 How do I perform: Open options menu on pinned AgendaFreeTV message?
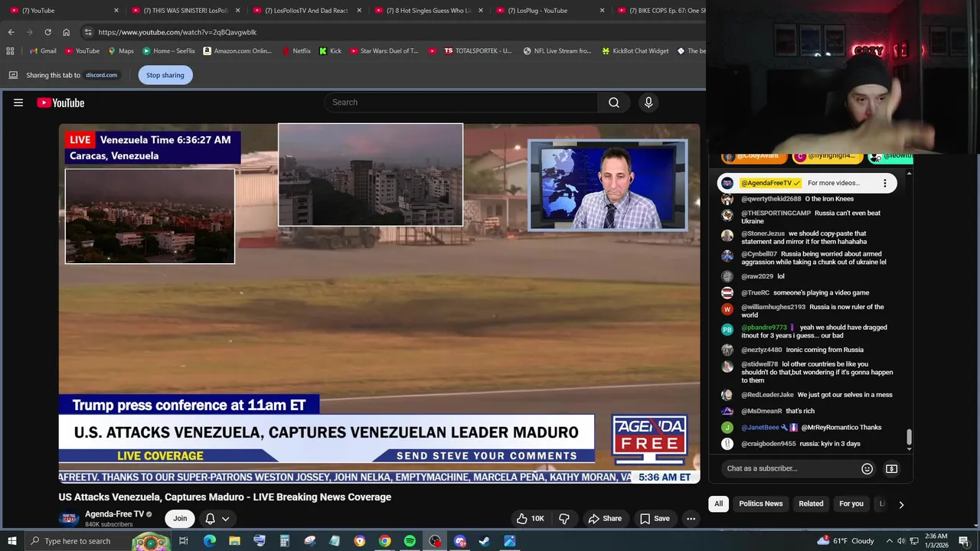[x=885, y=183]
